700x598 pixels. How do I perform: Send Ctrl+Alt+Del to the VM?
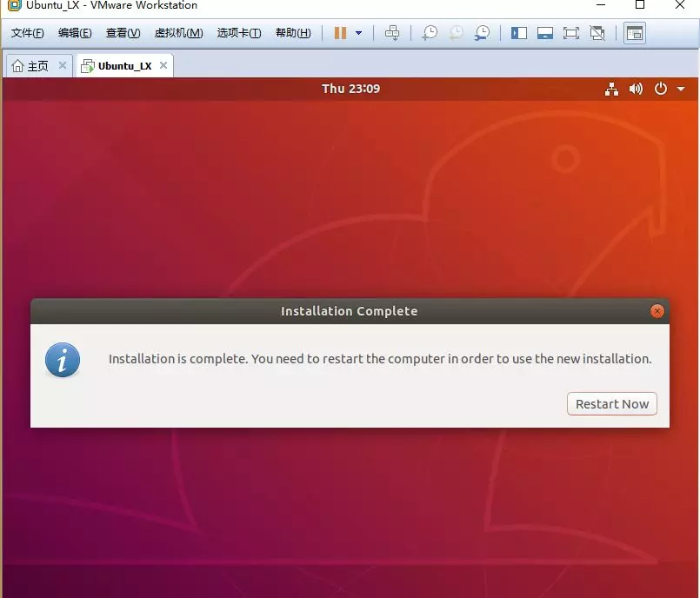pos(392,33)
